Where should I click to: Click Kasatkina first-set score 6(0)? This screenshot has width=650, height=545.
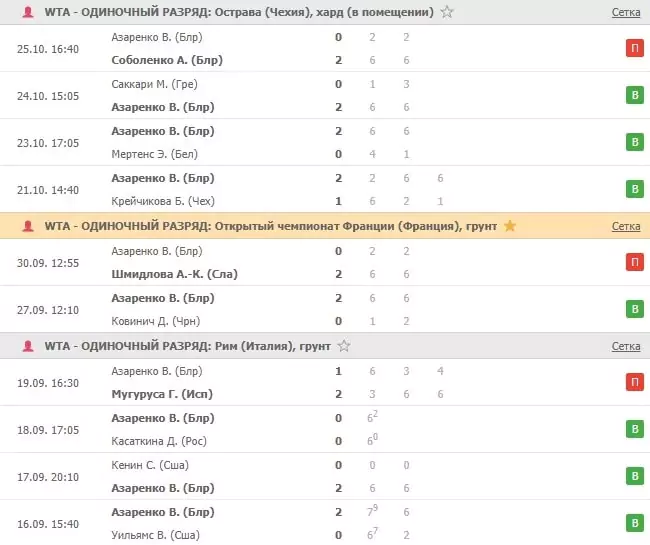point(372,440)
